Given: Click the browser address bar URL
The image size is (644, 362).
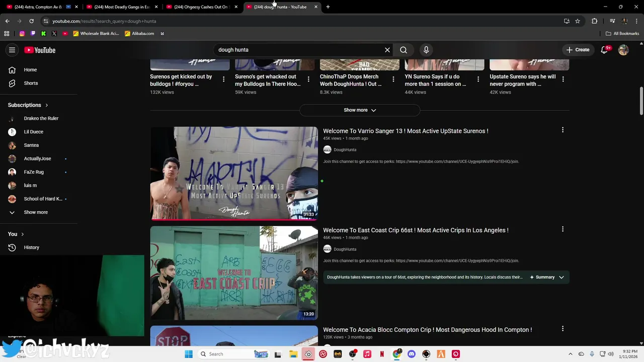Looking at the screenshot, I should pos(104,21).
